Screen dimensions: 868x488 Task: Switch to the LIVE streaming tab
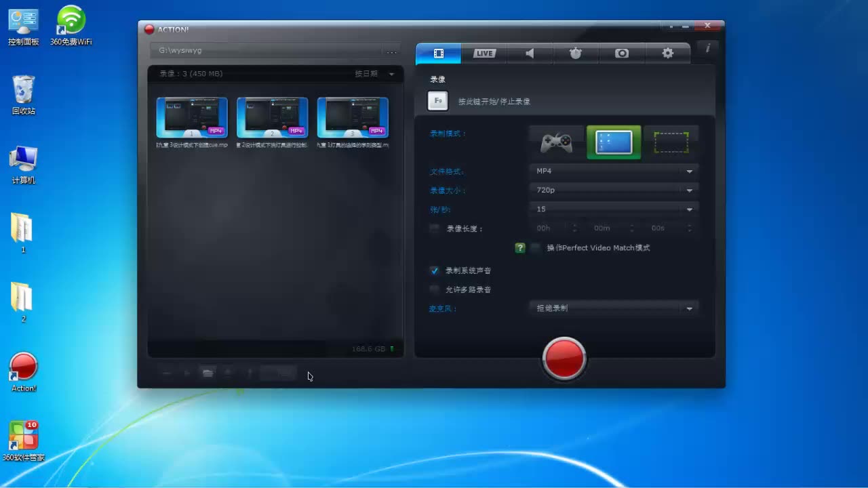click(x=484, y=54)
